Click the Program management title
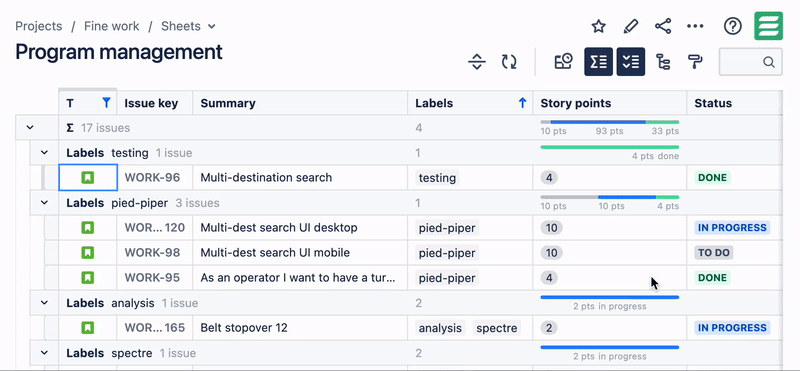 pos(119,52)
